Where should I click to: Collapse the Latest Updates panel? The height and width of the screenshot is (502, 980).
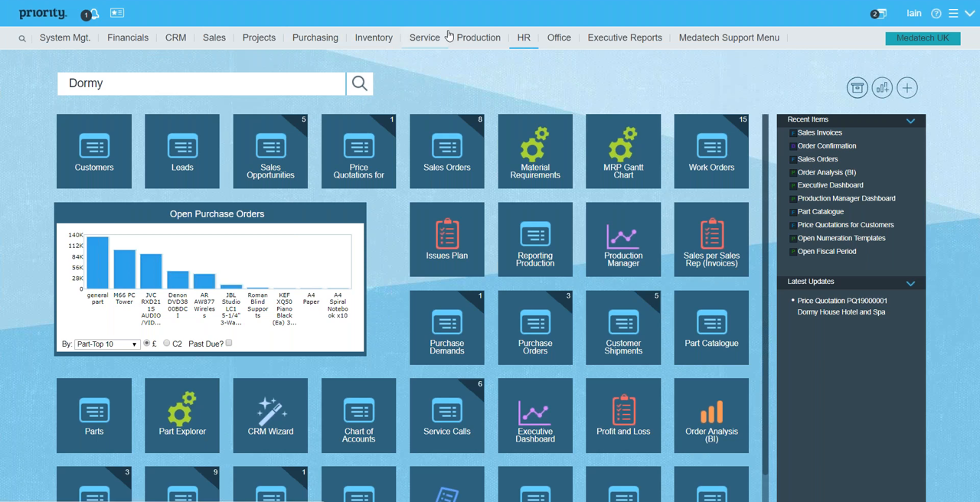point(910,283)
